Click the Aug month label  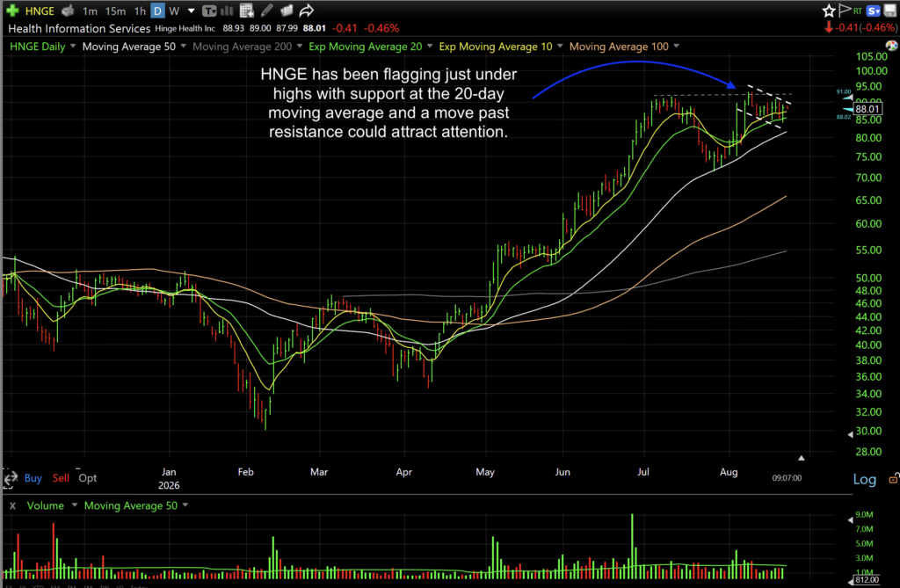[x=729, y=472]
